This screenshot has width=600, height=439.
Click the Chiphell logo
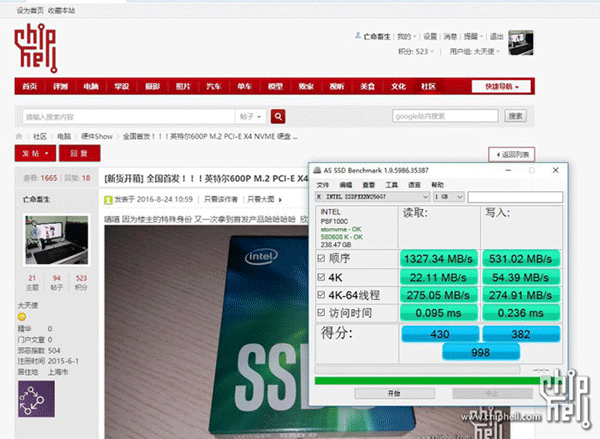[x=36, y=48]
